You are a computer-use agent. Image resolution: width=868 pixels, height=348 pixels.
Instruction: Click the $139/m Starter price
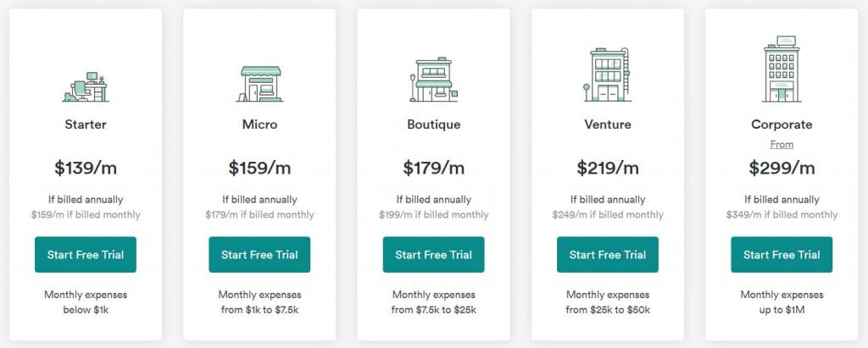[86, 168]
